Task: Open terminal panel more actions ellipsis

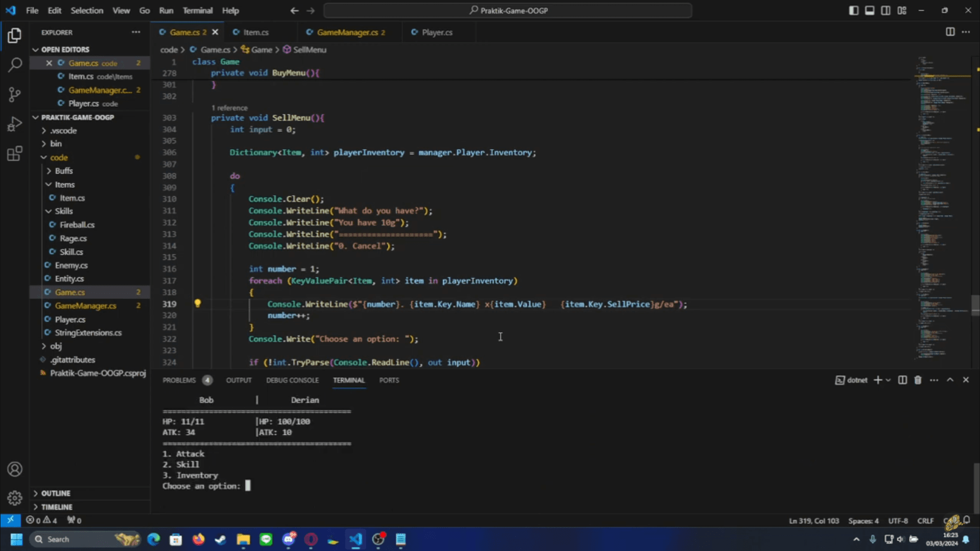Action: pyautogui.click(x=934, y=380)
